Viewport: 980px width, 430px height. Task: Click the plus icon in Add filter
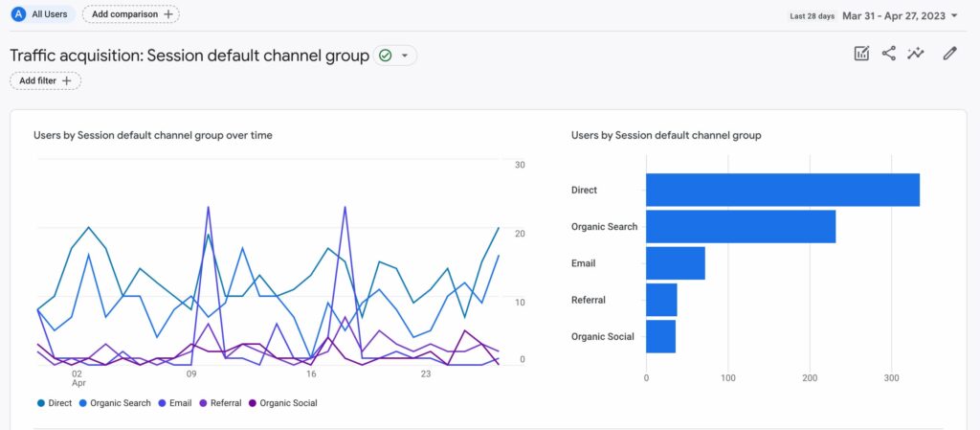click(x=66, y=81)
